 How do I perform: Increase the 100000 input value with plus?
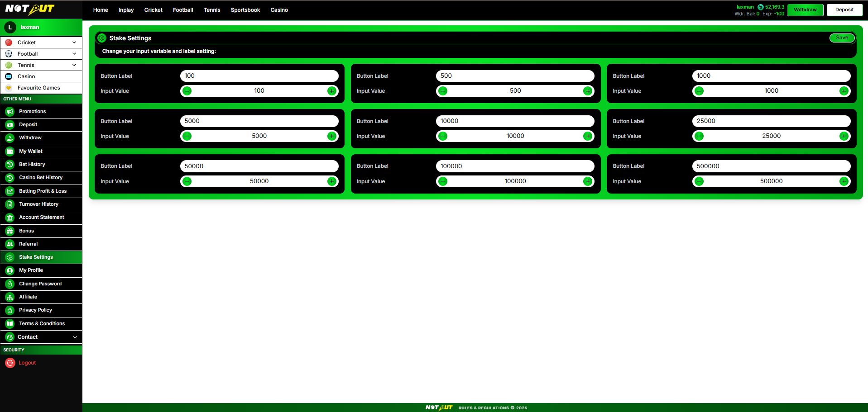pyautogui.click(x=588, y=181)
